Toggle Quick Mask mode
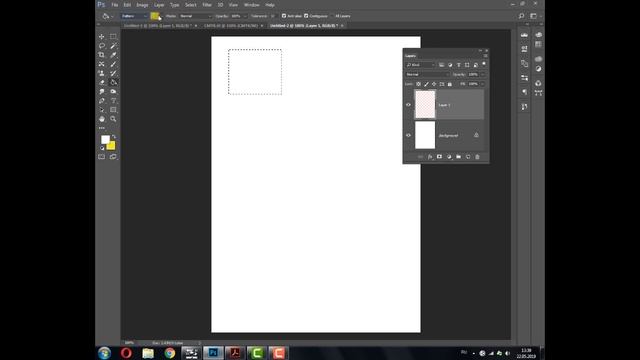The height and width of the screenshot is (360, 640). 102,157
